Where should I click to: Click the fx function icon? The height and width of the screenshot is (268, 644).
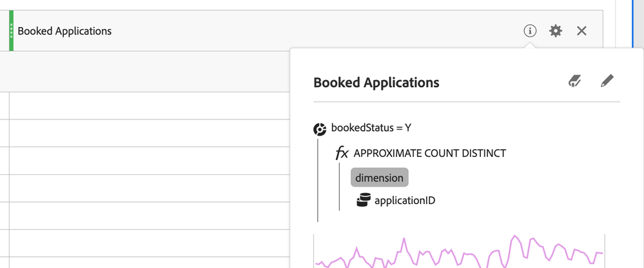tap(342, 153)
